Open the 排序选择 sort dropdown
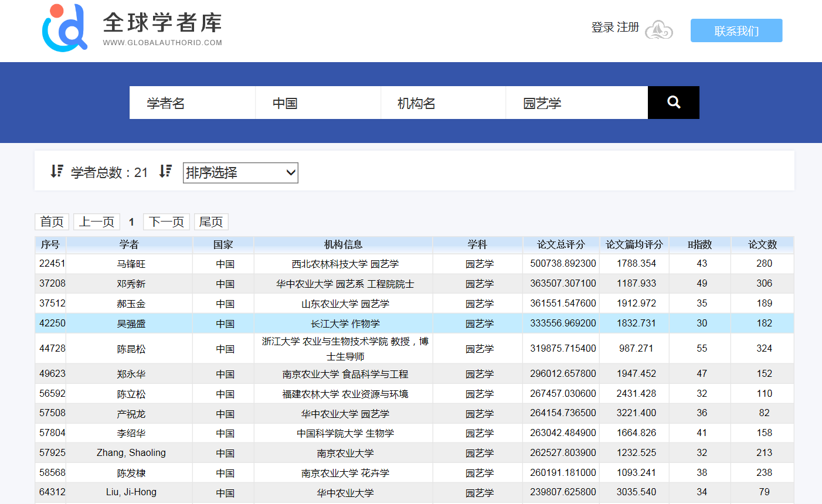Screen dimensions: 822x504 [240, 173]
